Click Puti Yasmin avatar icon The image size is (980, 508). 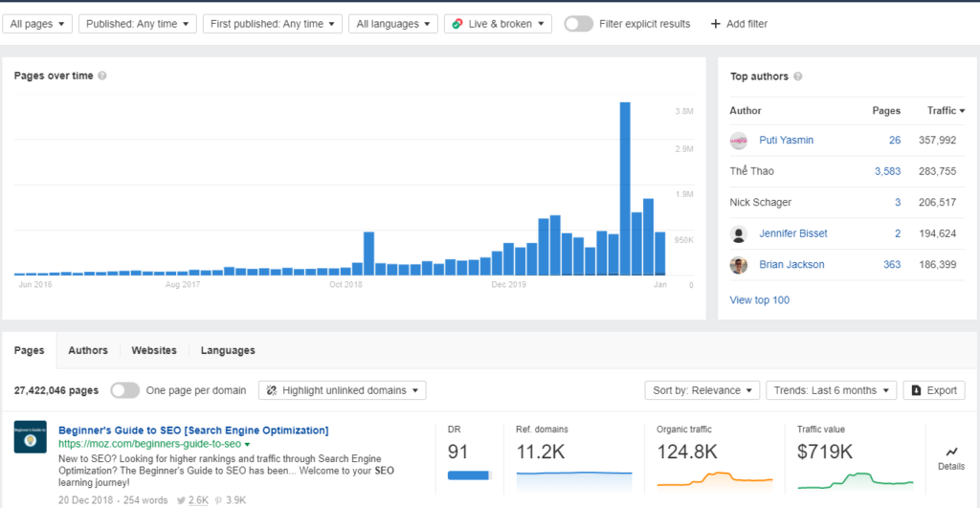tap(739, 141)
